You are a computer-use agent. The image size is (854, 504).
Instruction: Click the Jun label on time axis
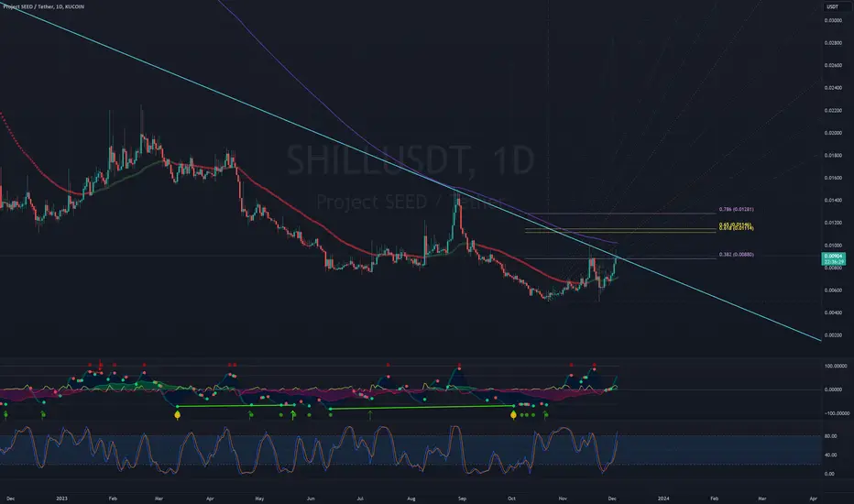point(311,499)
